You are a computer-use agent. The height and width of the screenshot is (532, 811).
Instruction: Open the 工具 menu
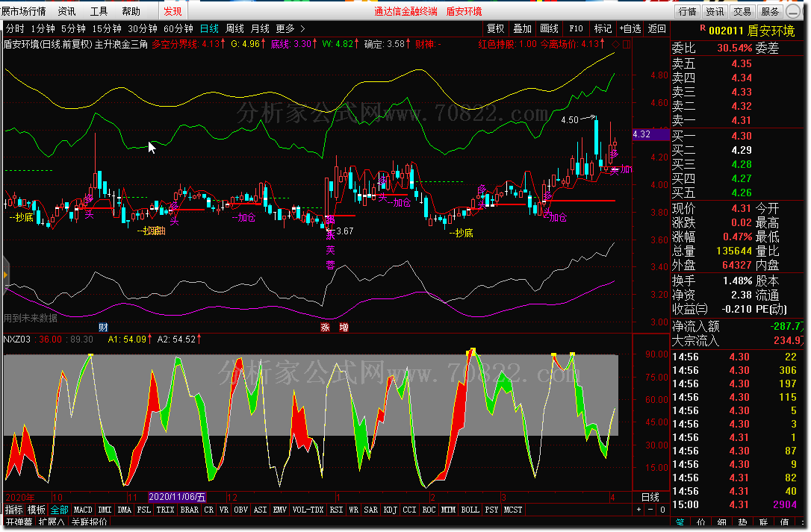(x=99, y=11)
